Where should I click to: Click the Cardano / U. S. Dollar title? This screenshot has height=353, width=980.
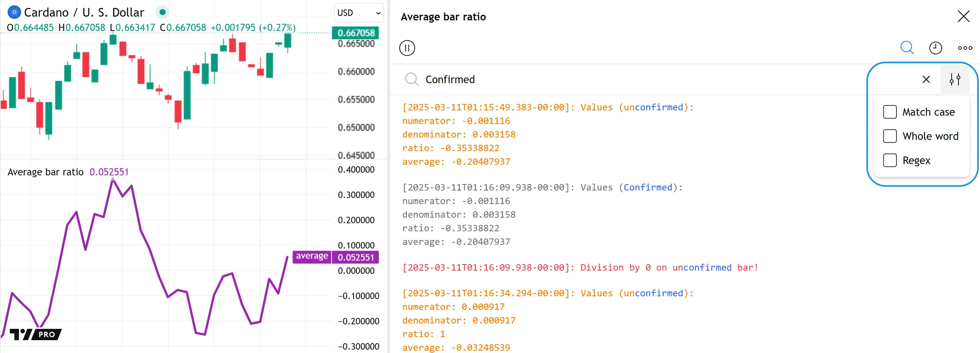84,12
